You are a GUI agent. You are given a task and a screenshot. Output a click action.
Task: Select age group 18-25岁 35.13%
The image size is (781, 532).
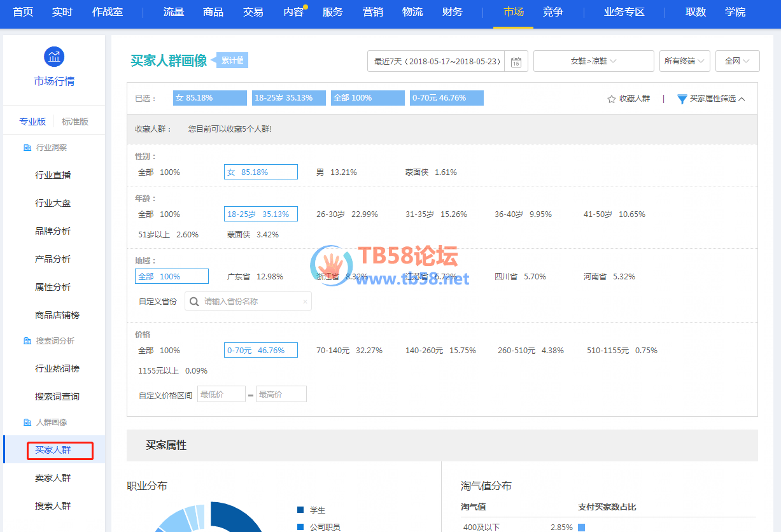pos(261,214)
